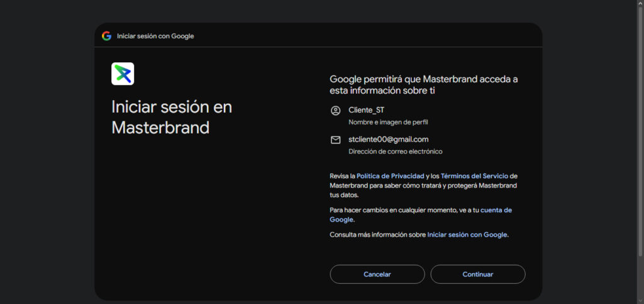644x304 pixels.
Task: Click the profile icon beside Cliente_ST
Action: pyautogui.click(x=335, y=111)
